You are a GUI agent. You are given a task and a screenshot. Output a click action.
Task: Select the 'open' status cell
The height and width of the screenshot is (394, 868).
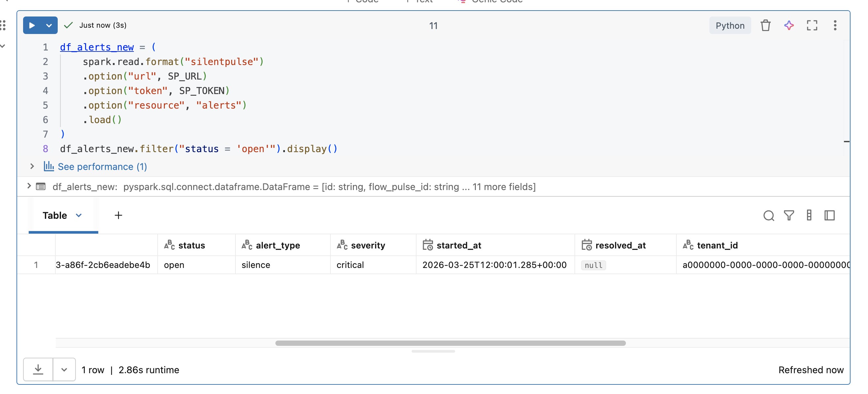[197, 265]
